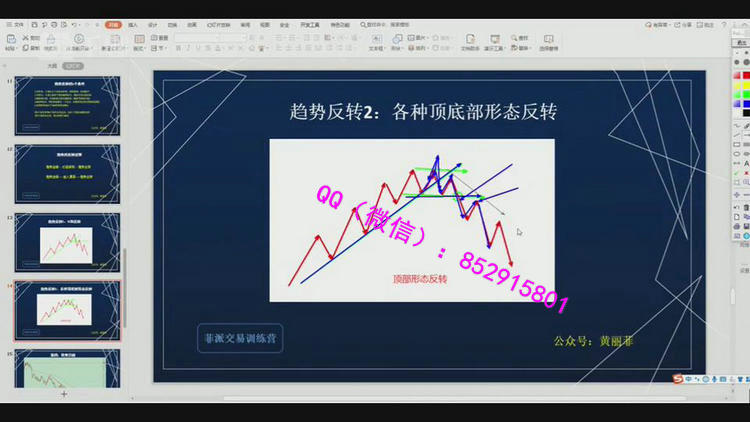Viewport: 750px width, 422px height.
Task: Select slide 13 thumbnail in panel
Action: pyautogui.click(x=67, y=240)
